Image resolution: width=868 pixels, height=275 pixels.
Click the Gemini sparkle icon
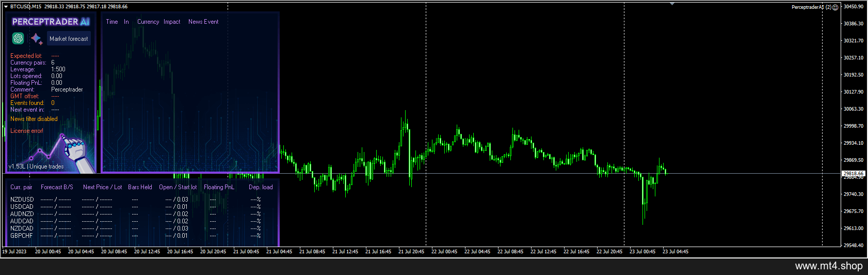click(x=36, y=39)
